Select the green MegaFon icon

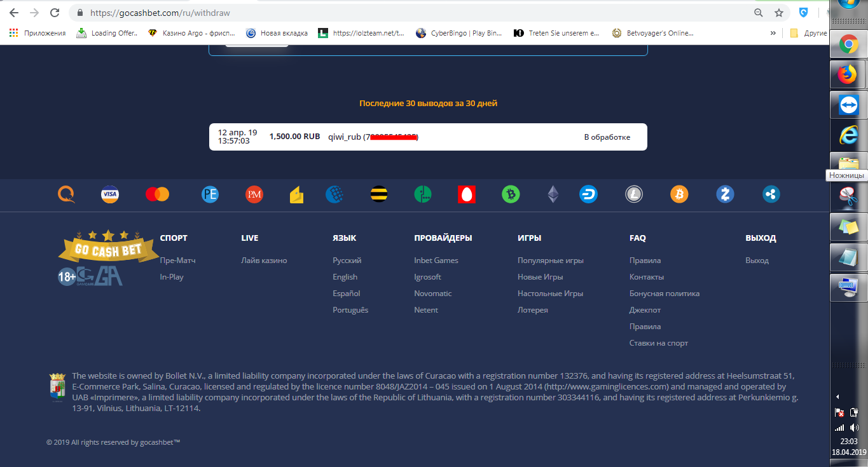pos(423,194)
